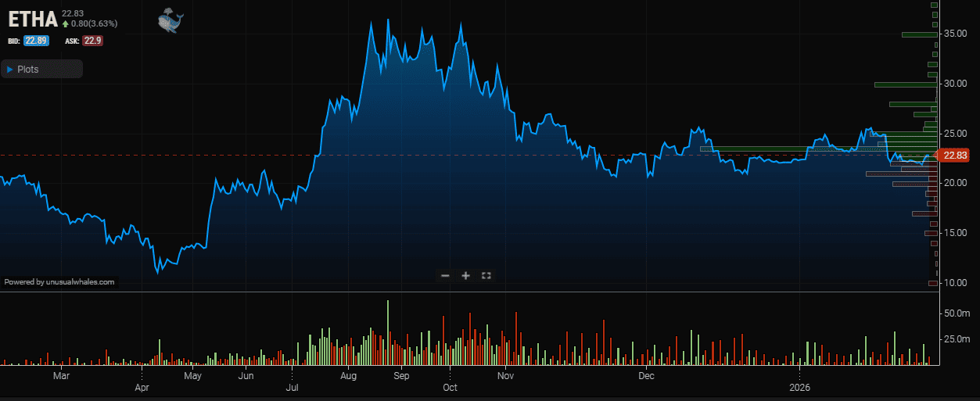Click the Unusual Whales whale logo
Image resolution: width=980 pixels, height=401 pixels.
coord(169,20)
